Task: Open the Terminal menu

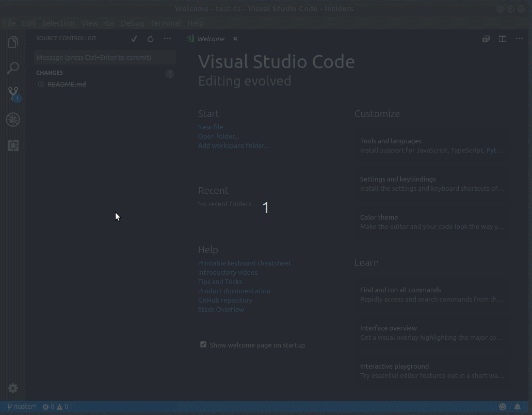Action: [x=166, y=23]
